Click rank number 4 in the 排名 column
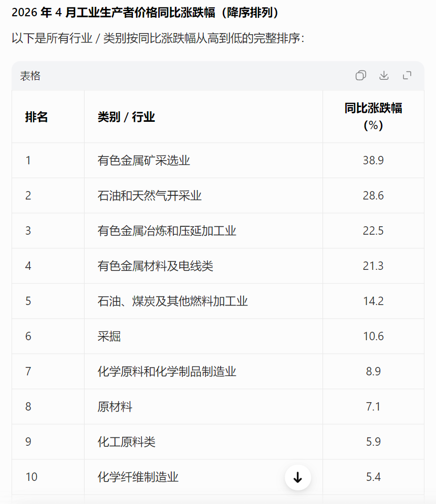The height and width of the screenshot is (504, 436). 28,266
